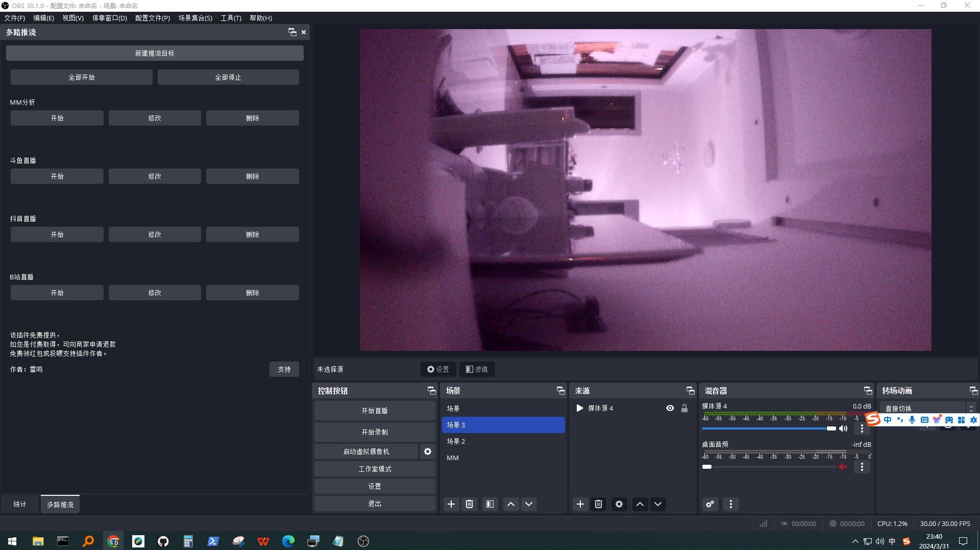Toggle lock on 媒体源 4 source

coord(684,408)
